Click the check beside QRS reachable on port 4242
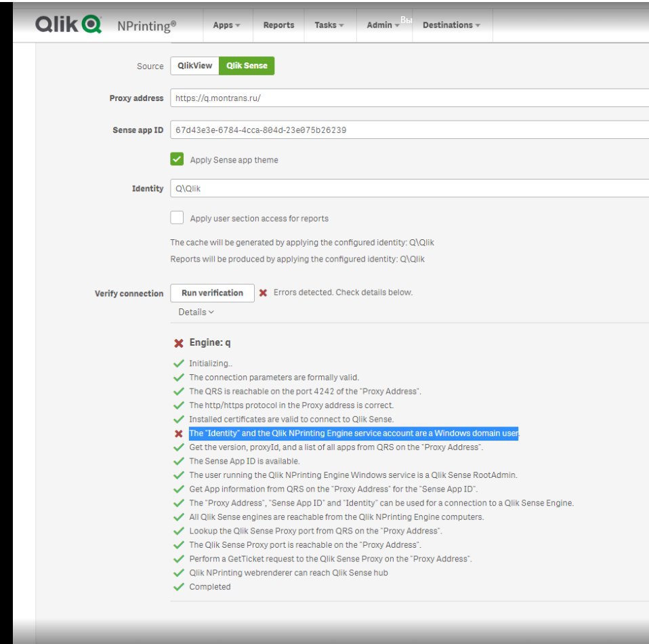Screen dimensions: 649x644 [178, 391]
